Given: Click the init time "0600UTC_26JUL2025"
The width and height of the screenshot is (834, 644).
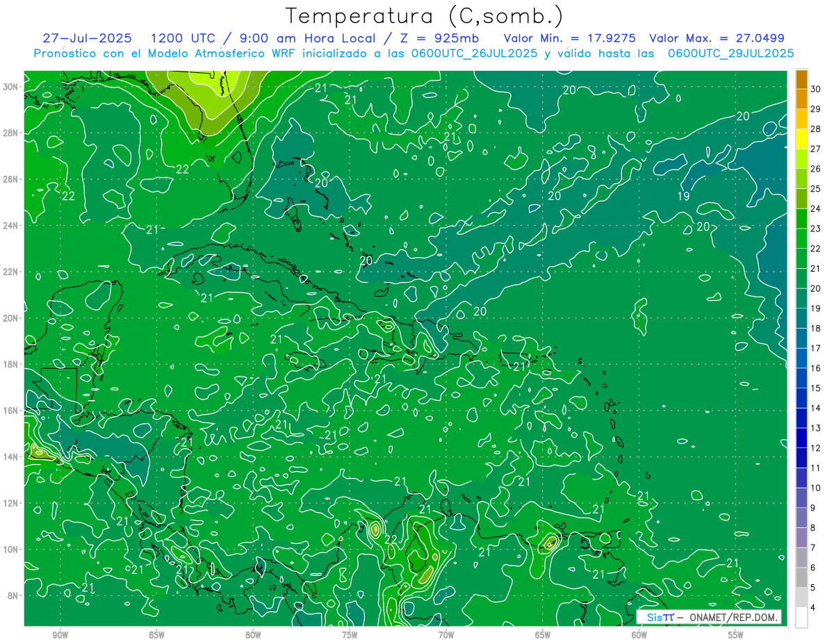Looking at the screenshot, I should pos(474,53).
